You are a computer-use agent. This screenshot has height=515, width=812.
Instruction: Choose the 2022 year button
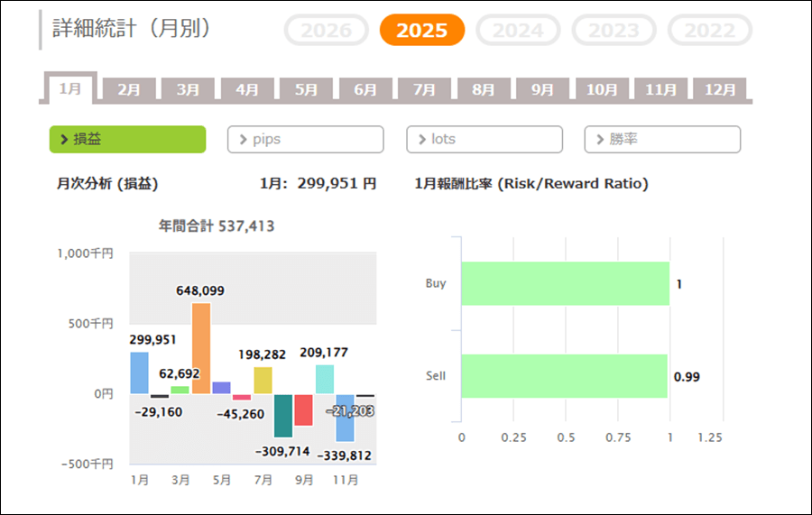[x=709, y=31]
